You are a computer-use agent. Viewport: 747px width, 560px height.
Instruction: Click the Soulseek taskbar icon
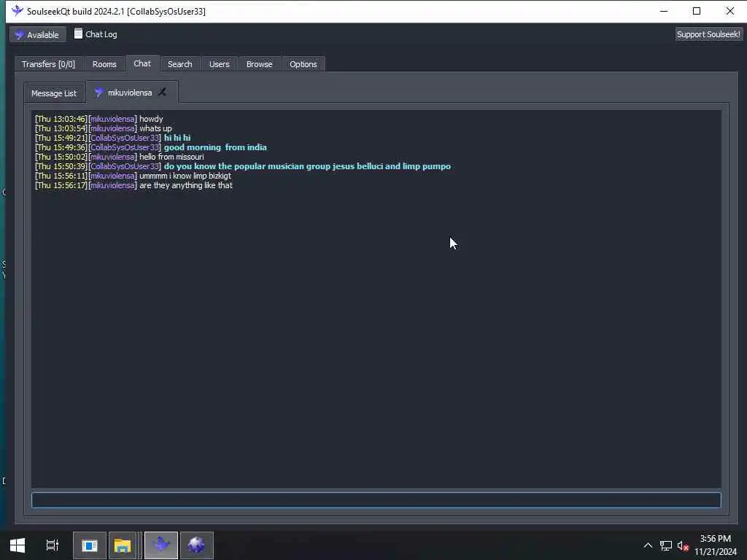pos(161,545)
